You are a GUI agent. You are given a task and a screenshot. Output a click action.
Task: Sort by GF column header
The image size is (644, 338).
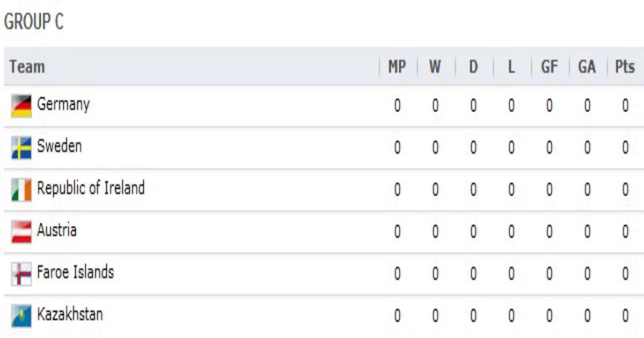pos(550,67)
